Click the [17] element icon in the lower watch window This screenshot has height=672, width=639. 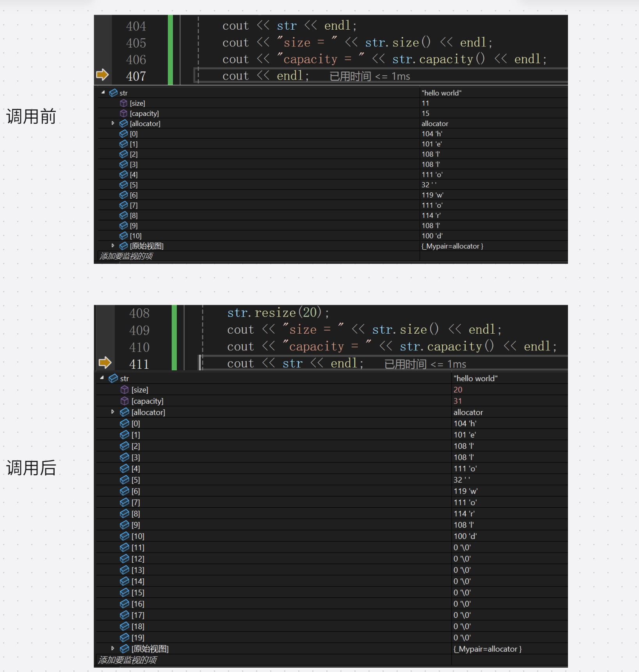125,615
